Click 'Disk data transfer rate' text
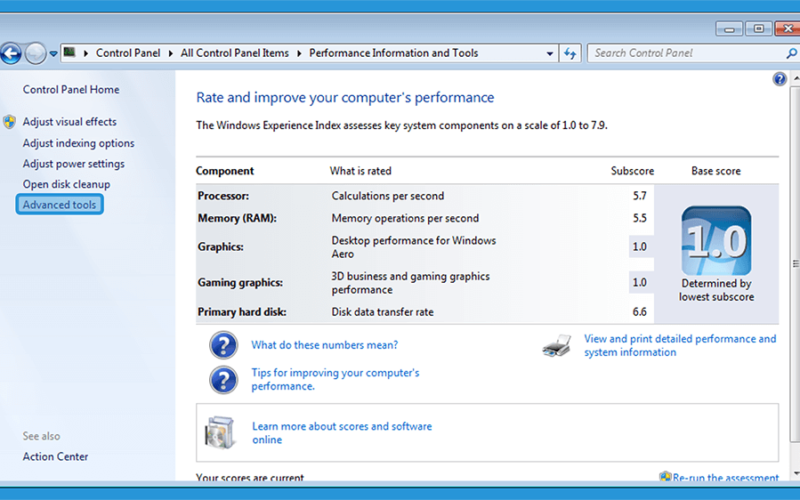The width and height of the screenshot is (800, 500). coord(382,312)
